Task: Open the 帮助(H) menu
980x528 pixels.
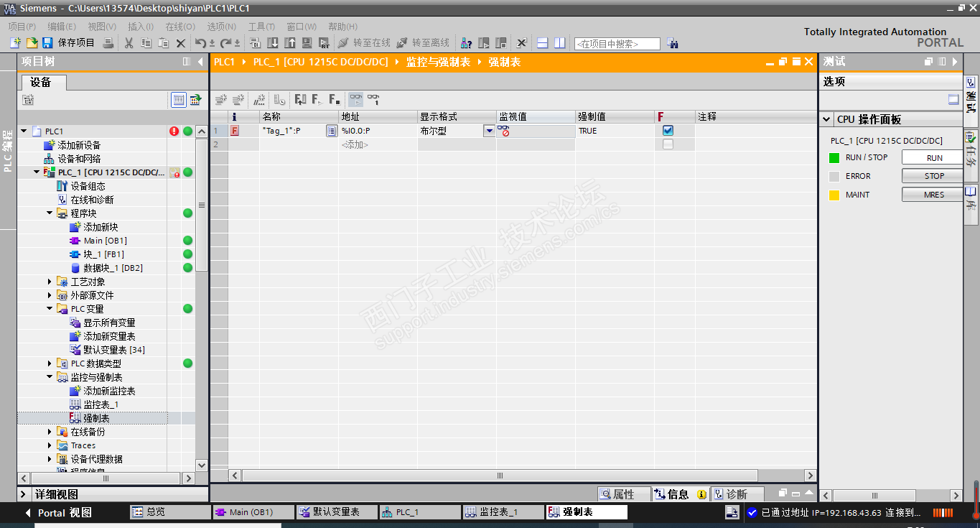Action: 342,27
